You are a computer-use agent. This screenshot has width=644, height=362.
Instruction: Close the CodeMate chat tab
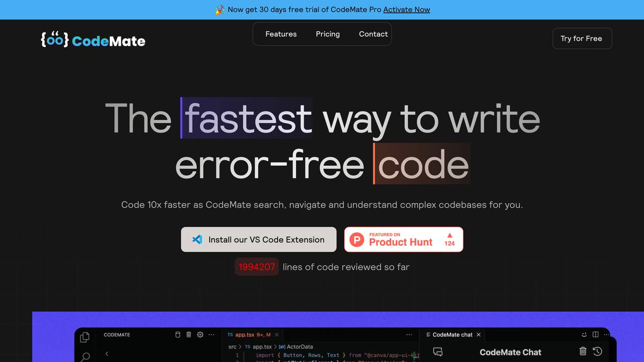[478, 335]
